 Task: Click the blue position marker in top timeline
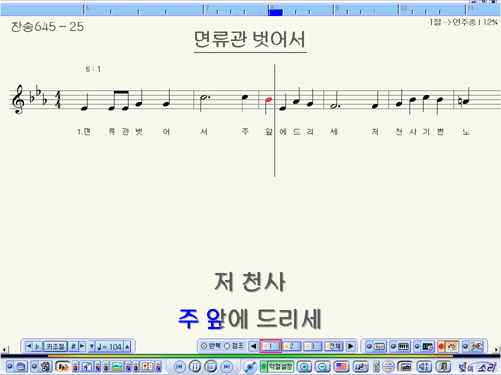pos(276,12)
